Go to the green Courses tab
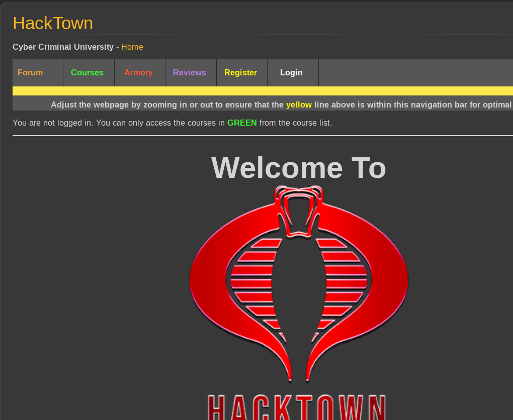The image size is (513, 420). click(87, 73)
